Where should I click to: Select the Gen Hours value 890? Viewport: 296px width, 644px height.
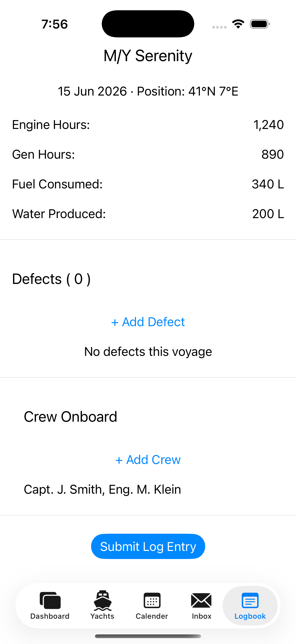272,154
